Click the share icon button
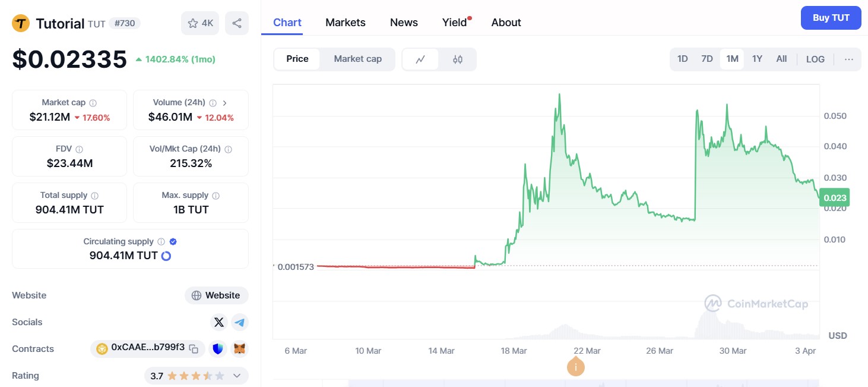The width and height of the screenshot is (868, 387). point(237,23)
